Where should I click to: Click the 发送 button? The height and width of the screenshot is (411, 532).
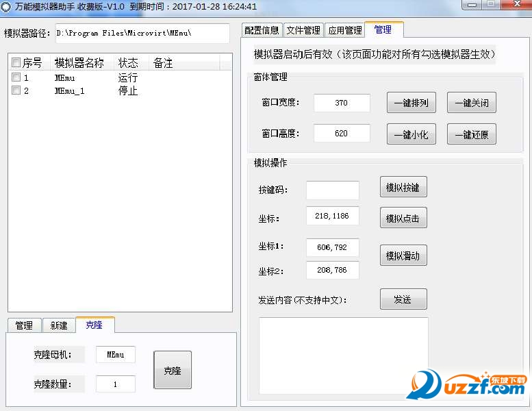pyautogui.click(x=403, y=299)
